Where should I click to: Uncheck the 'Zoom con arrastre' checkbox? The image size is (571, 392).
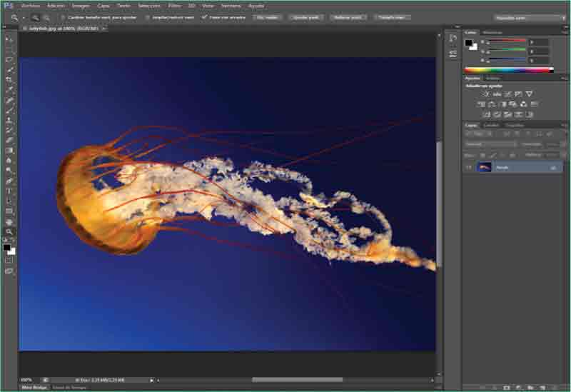205,16
